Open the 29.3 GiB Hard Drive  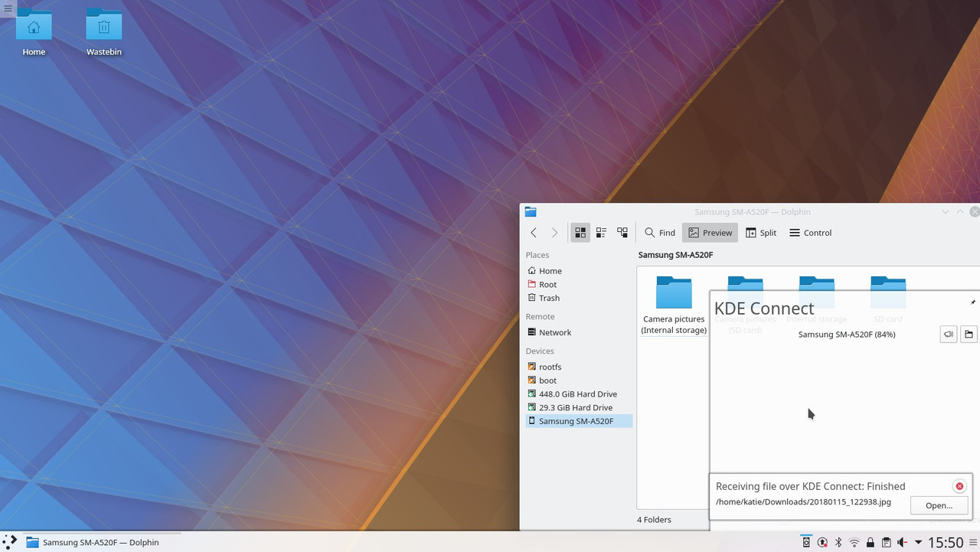pos(579,408)
